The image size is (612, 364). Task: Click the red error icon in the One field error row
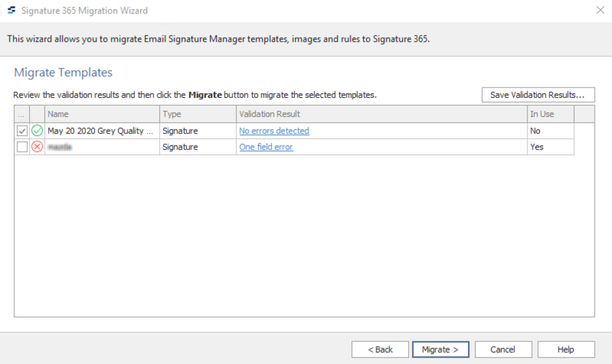click(37, 147)
